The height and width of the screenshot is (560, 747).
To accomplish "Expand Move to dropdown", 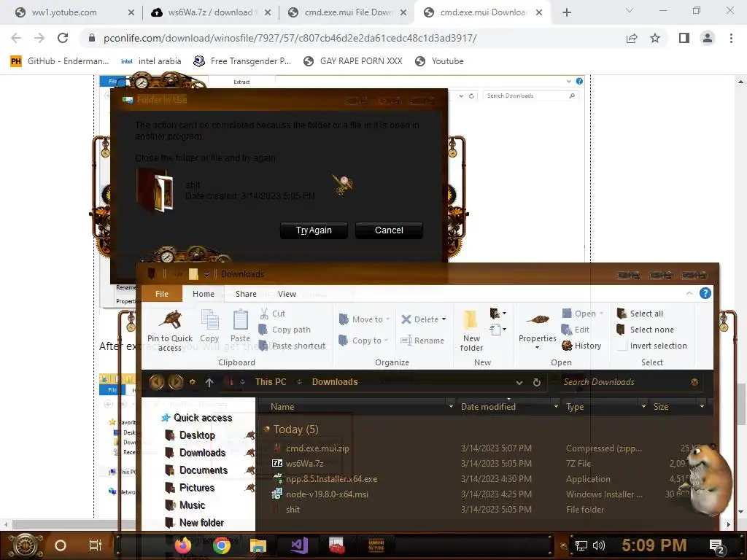I will tap(388, 319).
